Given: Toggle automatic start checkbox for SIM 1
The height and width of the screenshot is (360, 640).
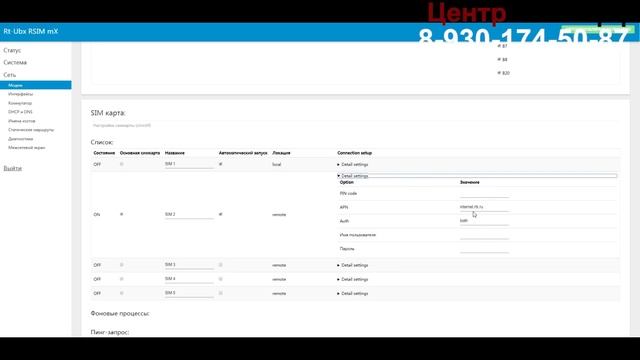Looking at the screenshot, I should 221,164.
